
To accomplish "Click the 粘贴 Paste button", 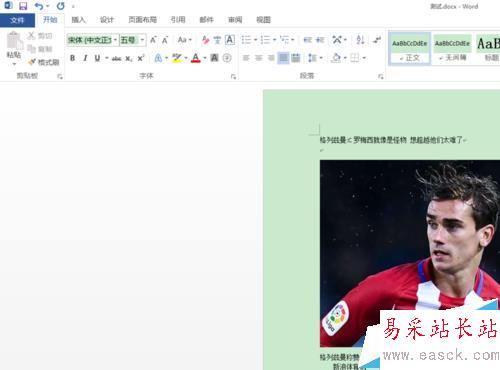I will [x=14, y=45].
